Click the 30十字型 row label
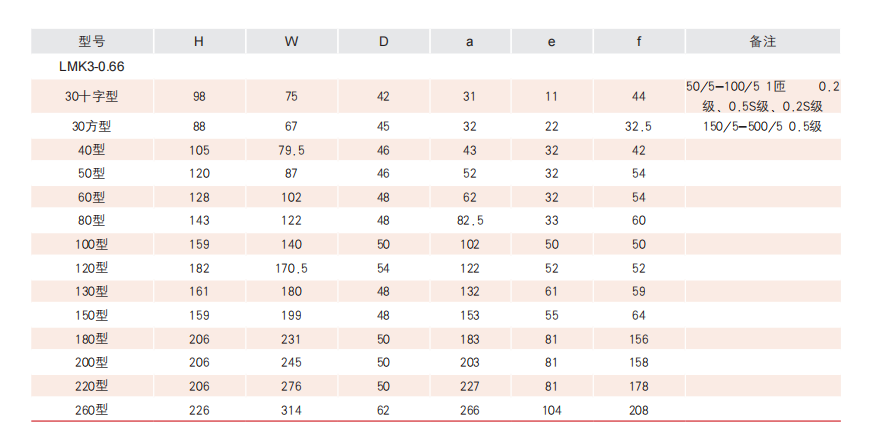The width and height of the screenshot is (889, 435). click(91, 96)
